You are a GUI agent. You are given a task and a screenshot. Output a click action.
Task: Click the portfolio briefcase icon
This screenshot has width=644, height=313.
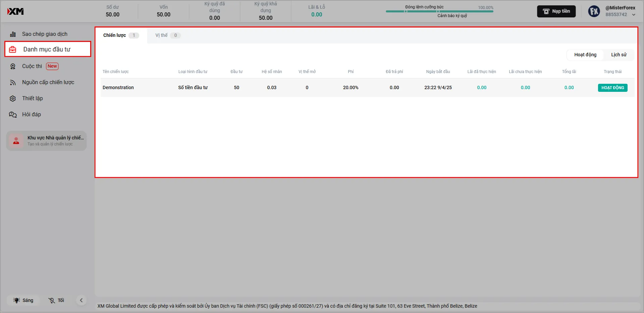[x=13, y=50]
